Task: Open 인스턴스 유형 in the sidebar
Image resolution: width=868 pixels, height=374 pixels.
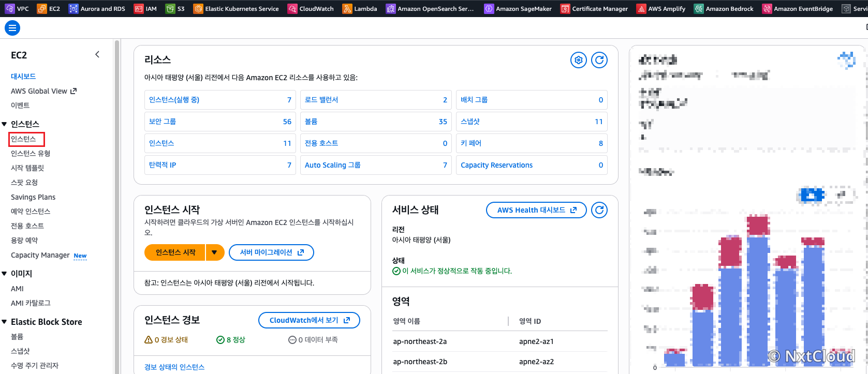Action: (31, 154)
